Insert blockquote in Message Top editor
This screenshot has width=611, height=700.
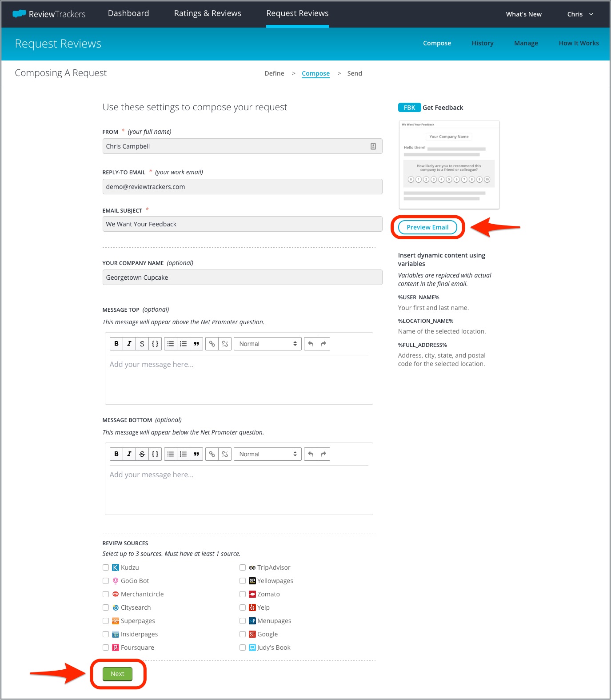(196, 344)
